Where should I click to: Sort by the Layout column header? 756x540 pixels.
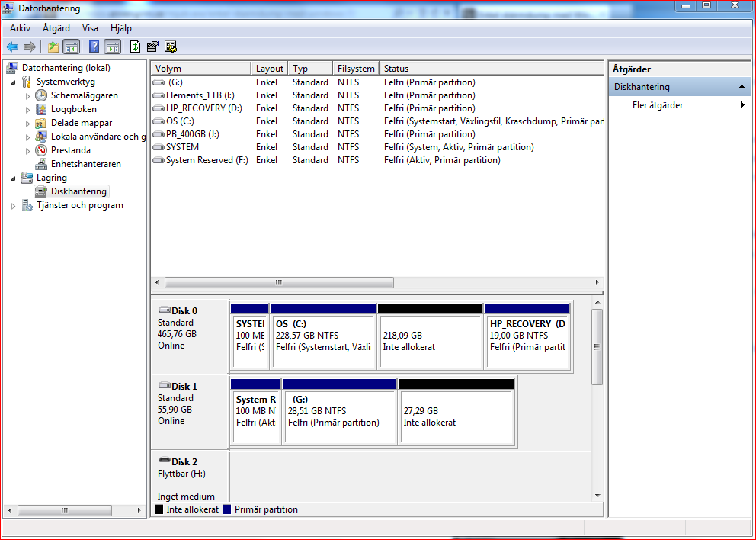pyautogui.click(x=270, y=69)
